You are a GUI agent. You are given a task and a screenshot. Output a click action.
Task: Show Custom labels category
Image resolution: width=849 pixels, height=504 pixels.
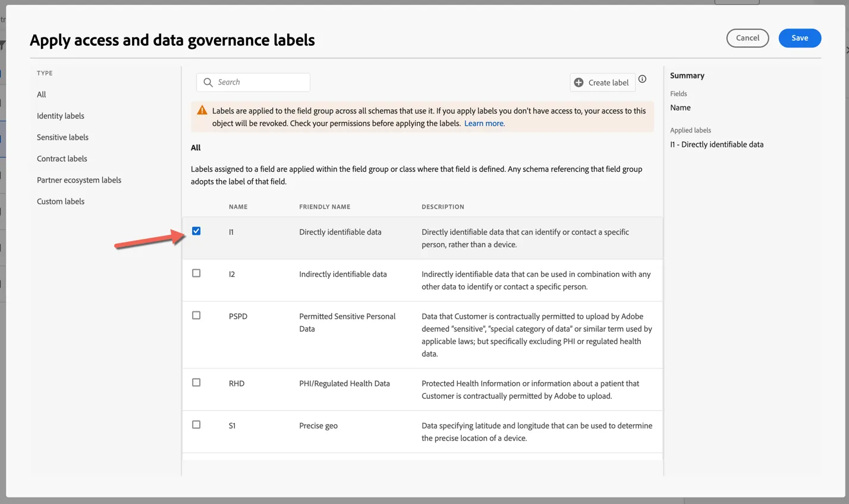(61, 201)
